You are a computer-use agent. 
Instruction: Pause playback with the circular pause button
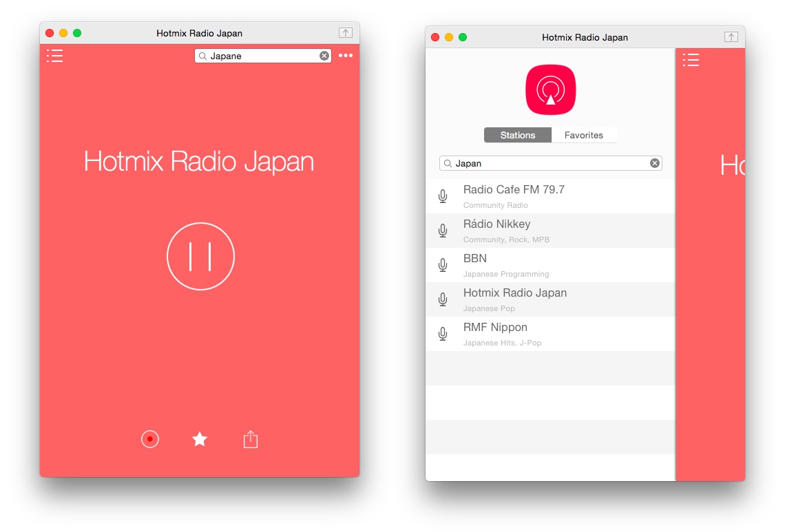point(200,256)
